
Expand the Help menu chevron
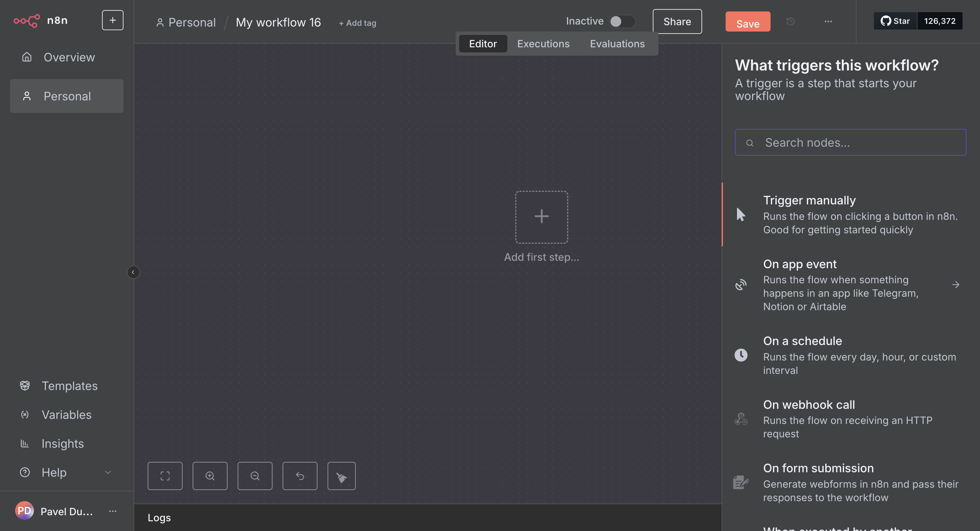(108, 472)
